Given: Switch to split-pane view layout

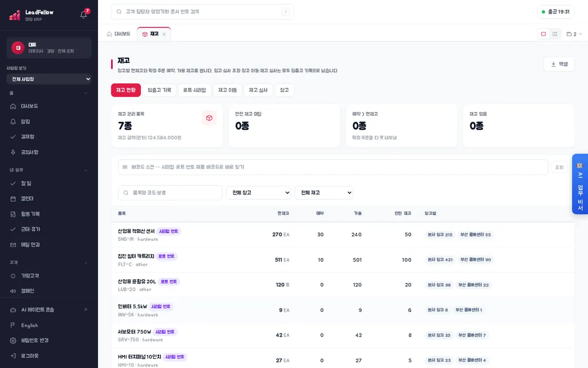Looking at the screenshot, I should pos(555,34).
